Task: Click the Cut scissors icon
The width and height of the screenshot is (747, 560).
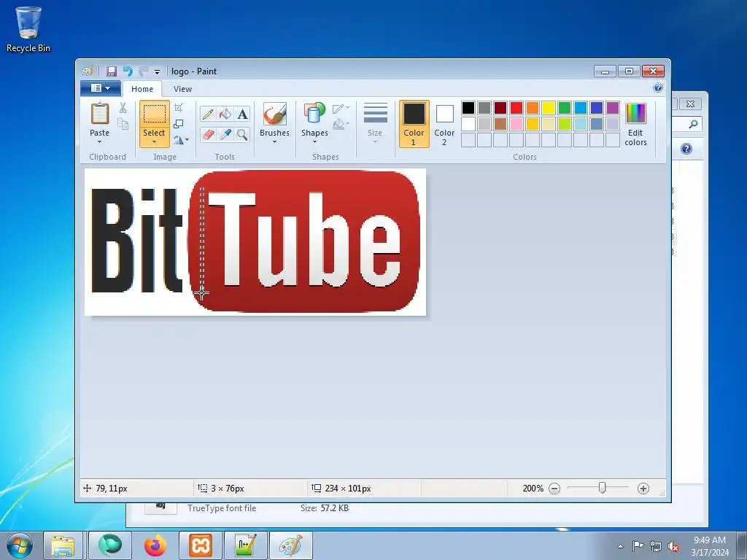Action: point(123,108)
